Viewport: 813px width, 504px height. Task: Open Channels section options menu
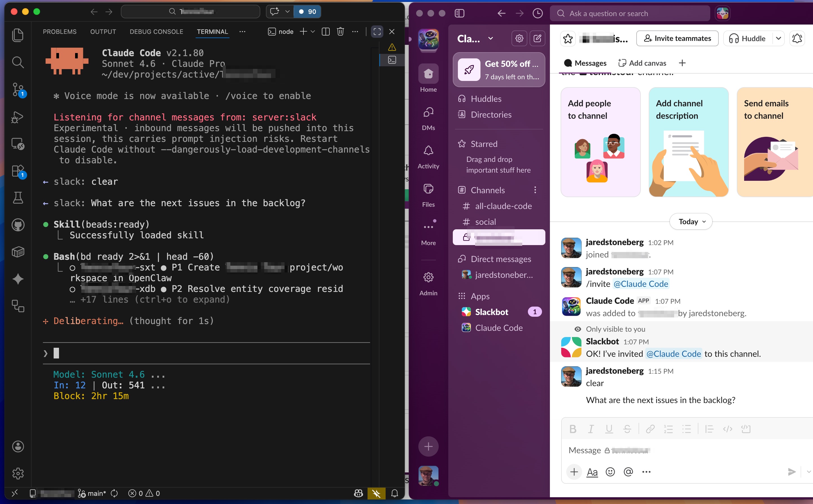535,190
